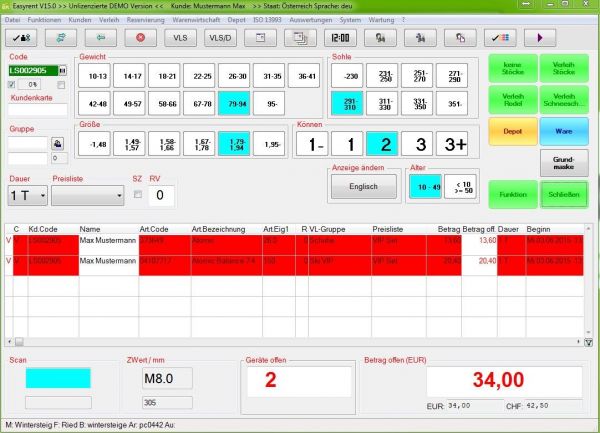
Task: Click the purple play arrow toolbar button
Action: [x=541, y=38]
